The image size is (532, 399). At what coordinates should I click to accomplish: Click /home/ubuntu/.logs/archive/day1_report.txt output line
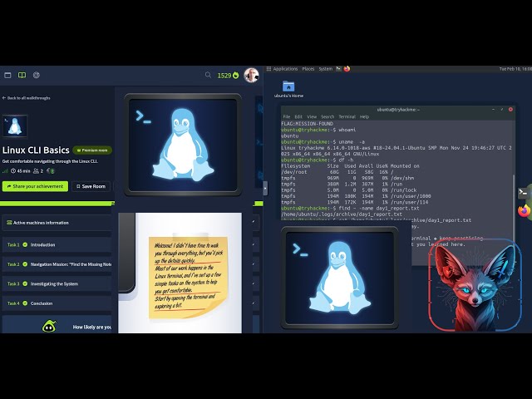[342, 214]
